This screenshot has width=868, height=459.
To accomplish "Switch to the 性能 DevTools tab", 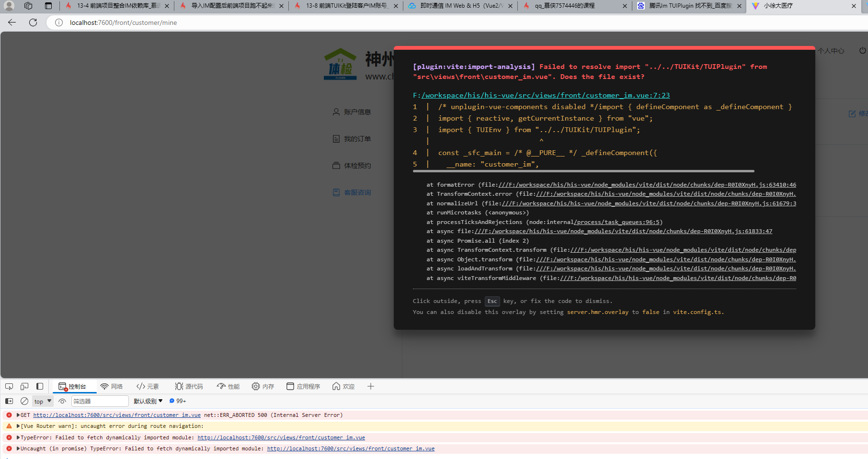I will tap(228, 386).
